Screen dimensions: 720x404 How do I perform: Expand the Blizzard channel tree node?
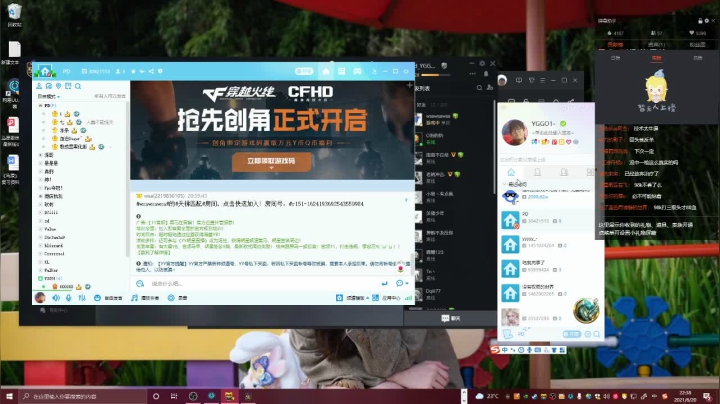click(x=40, y=246)
